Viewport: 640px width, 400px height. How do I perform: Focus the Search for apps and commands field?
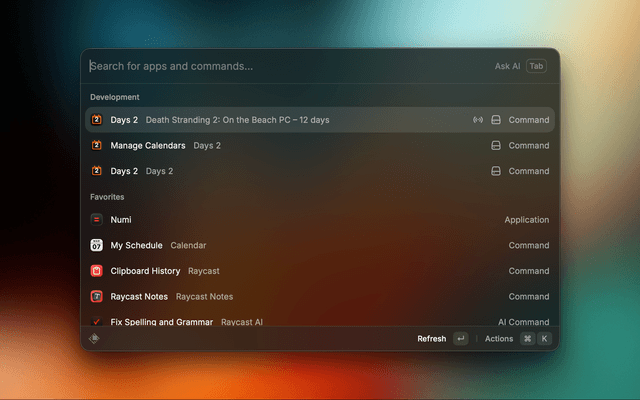pos(280,67)
